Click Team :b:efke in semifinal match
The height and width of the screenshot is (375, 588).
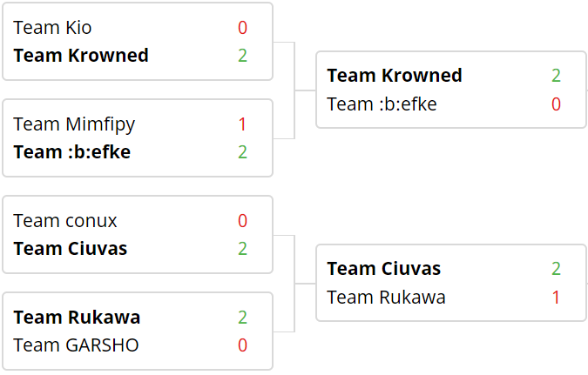tap(382, 104)
